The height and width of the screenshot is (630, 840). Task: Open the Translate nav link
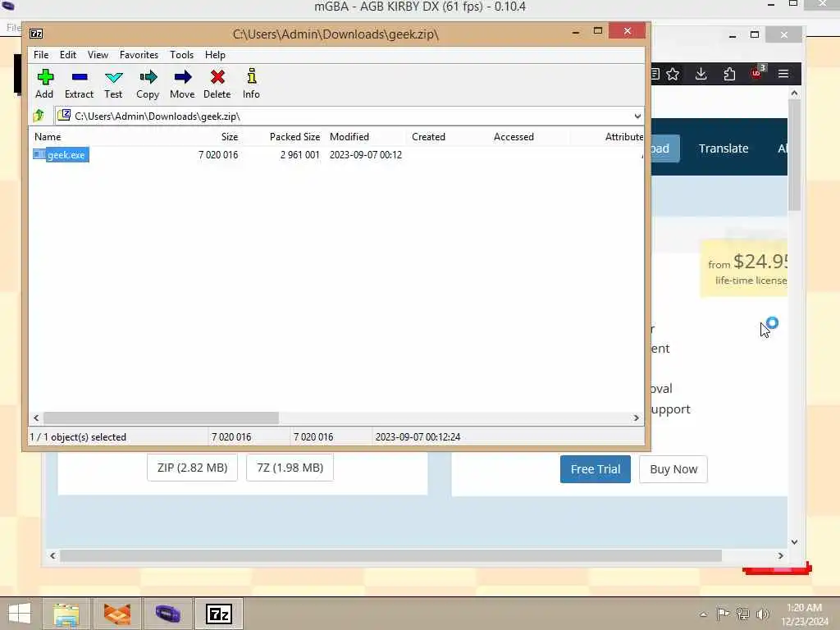pyautogui.click(x=724, y=148)
